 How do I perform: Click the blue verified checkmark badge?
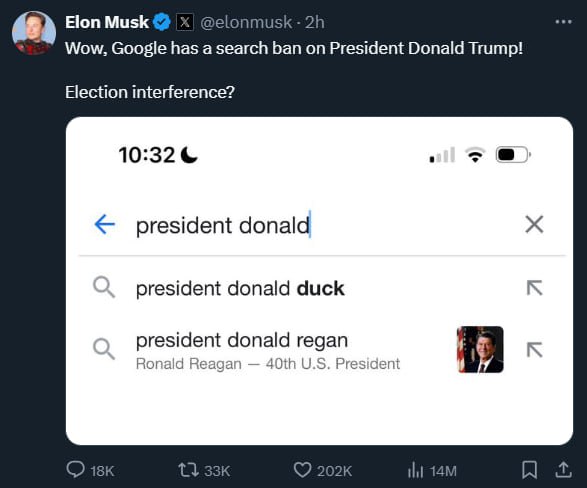(x=162, y=22)
